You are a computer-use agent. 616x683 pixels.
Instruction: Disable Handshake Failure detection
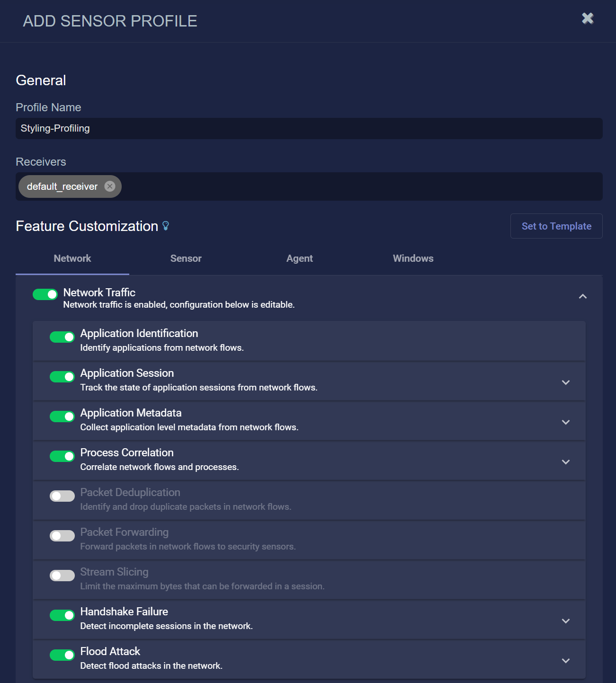62,615
